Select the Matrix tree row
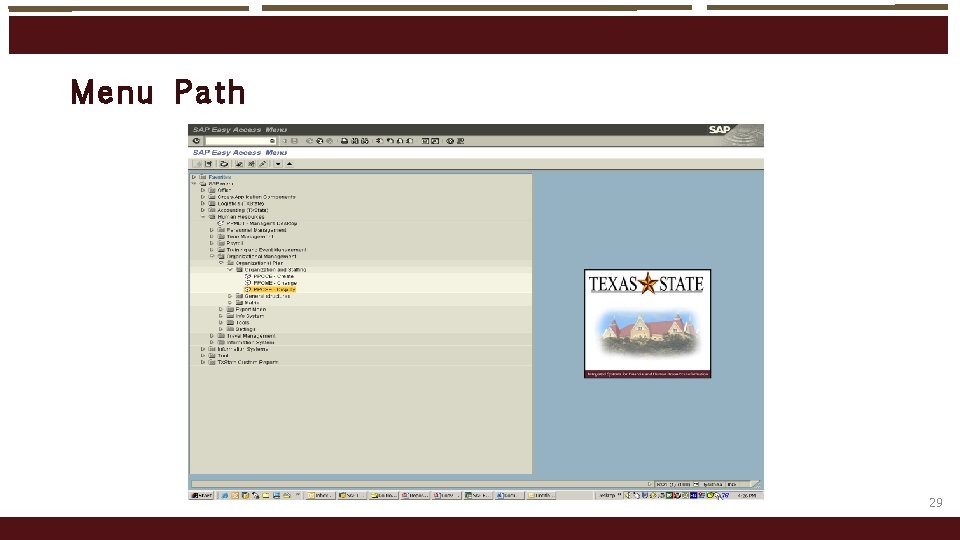The width and height of the screenshot is (960, 540). (x=252, y=302)
